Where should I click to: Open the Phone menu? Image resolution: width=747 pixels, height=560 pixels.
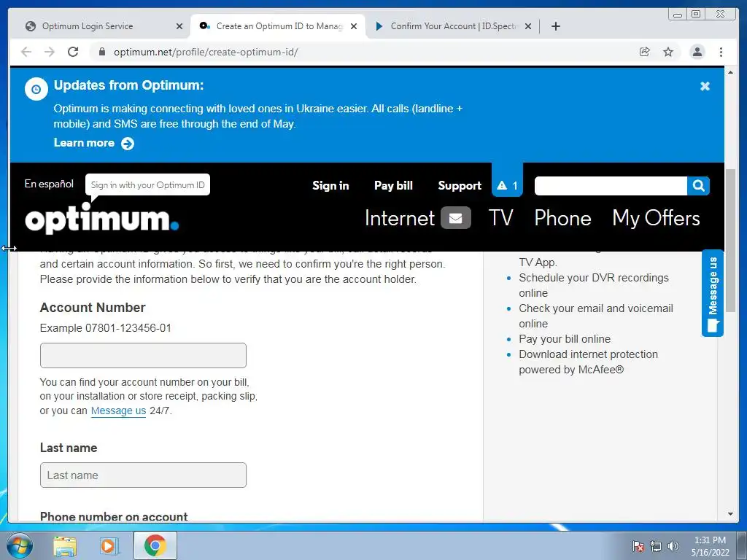[x=562, y=218]
